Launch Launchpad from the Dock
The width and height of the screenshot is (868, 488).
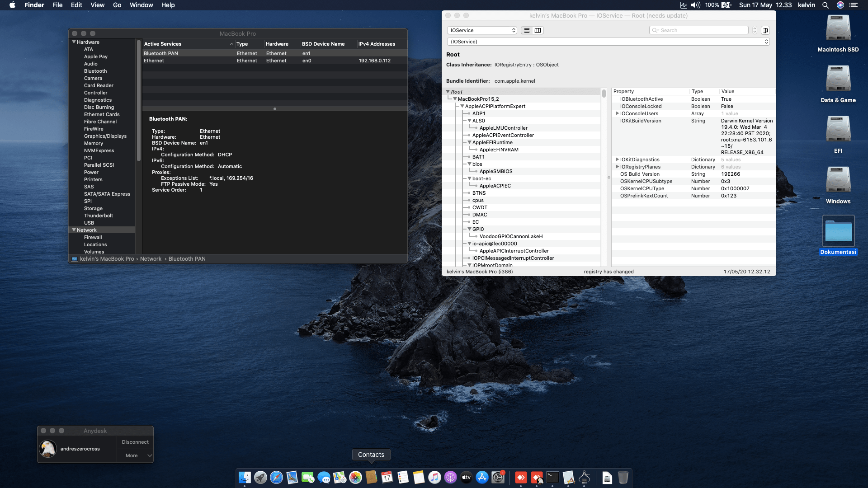click(260, 477)
